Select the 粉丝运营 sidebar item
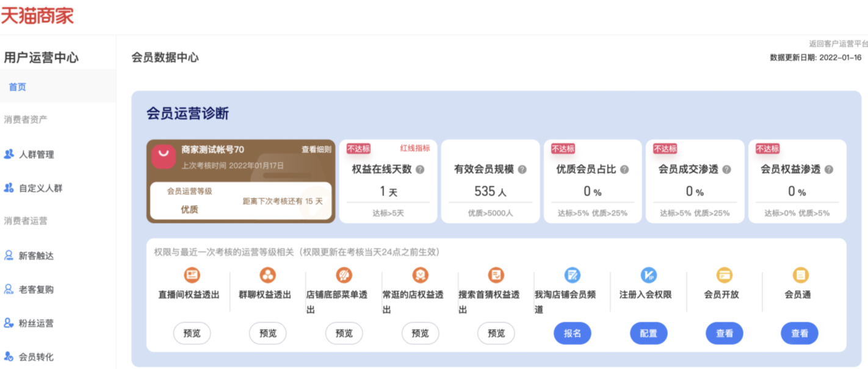The image size is (868, 369). [37, 323]
